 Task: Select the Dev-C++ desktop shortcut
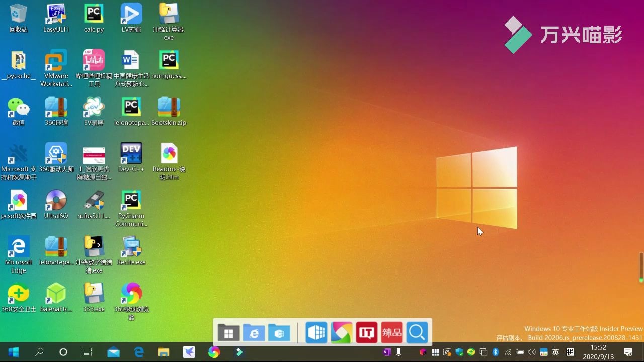131,158
